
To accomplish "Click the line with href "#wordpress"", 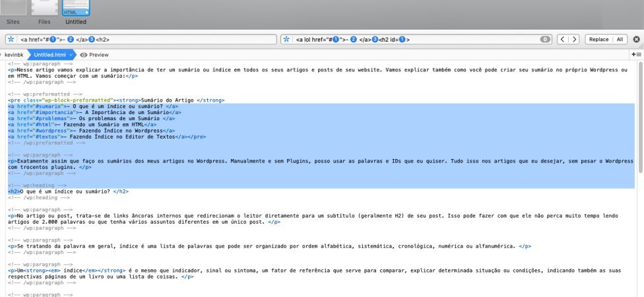I will coord(92,131).
